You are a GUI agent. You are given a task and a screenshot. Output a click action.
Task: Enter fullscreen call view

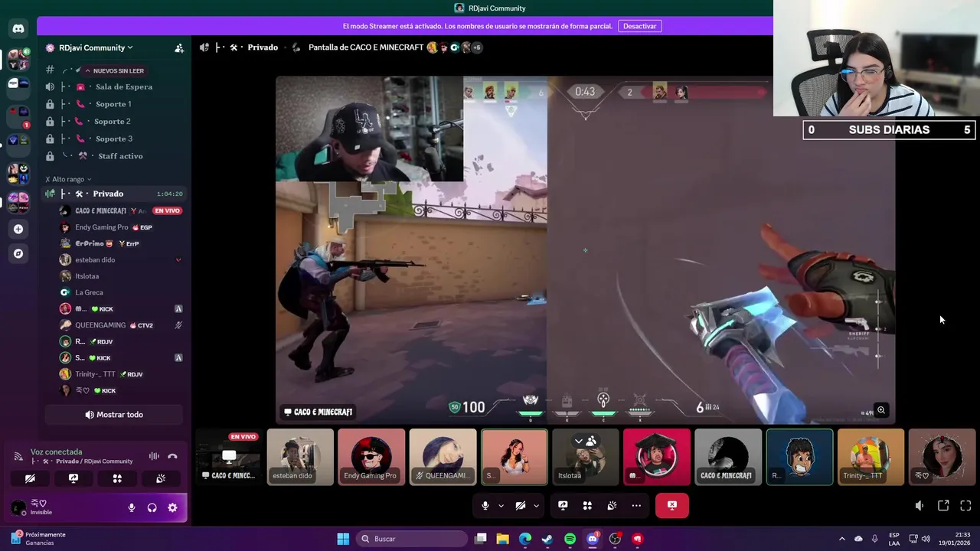(965, 506)
